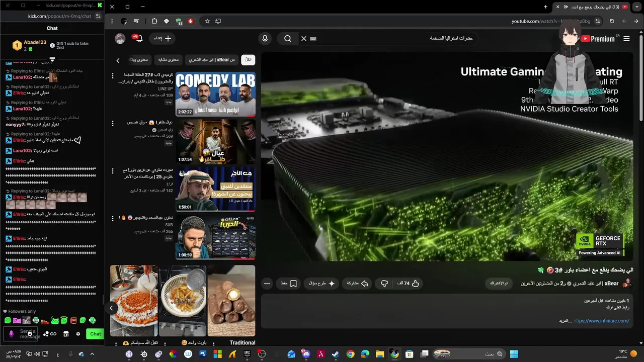Share the video via 'مشاركة' button
The image size is (644, 362).
pos(358,284)
